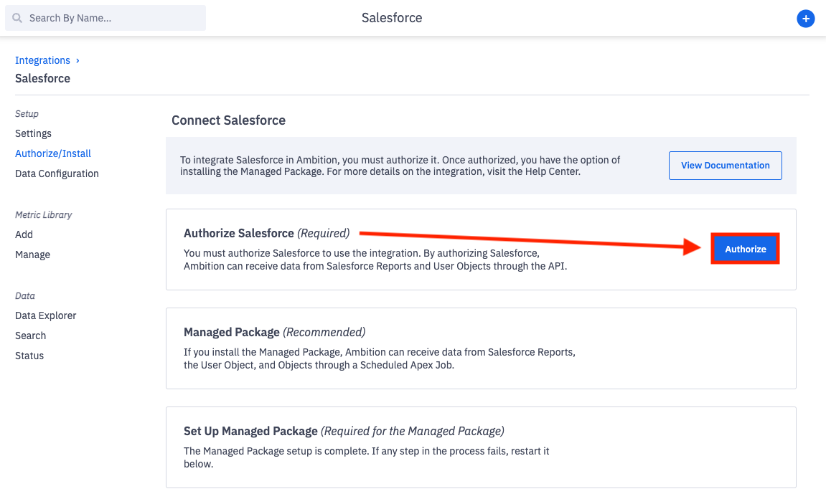
Task: Click Search in Data section
Action: tap(30, 336)
